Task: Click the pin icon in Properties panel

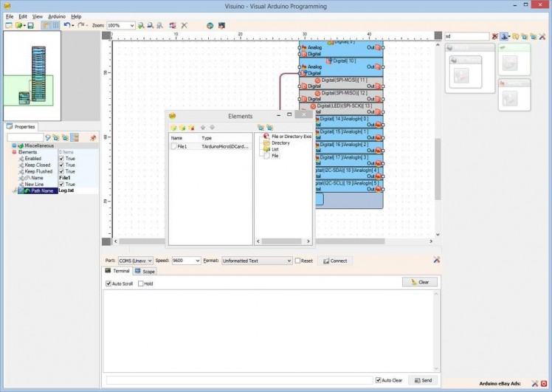Action: click(x=93, y=137)
